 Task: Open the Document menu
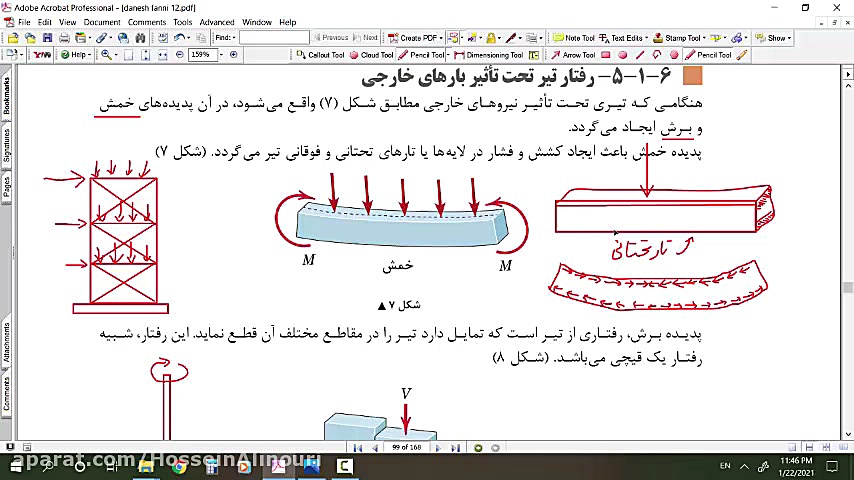102,22
